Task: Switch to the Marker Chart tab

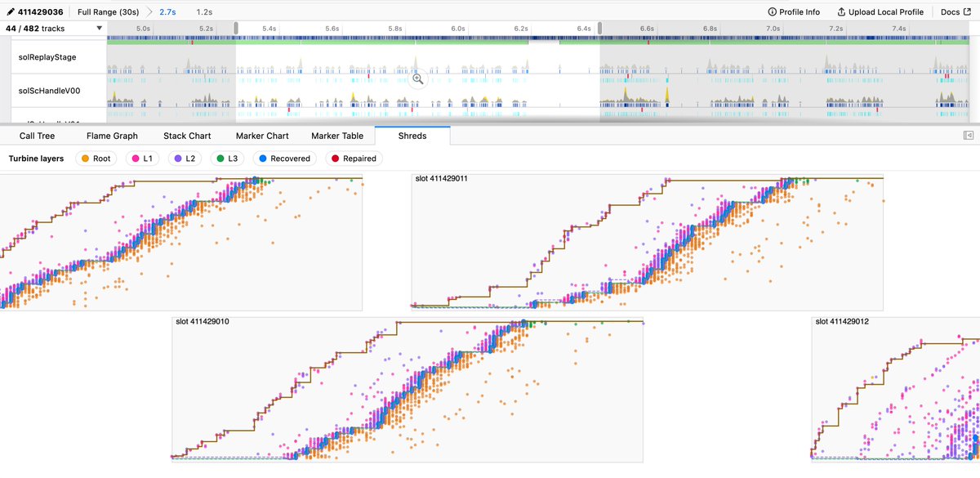Action: click(x=262, y=136)
